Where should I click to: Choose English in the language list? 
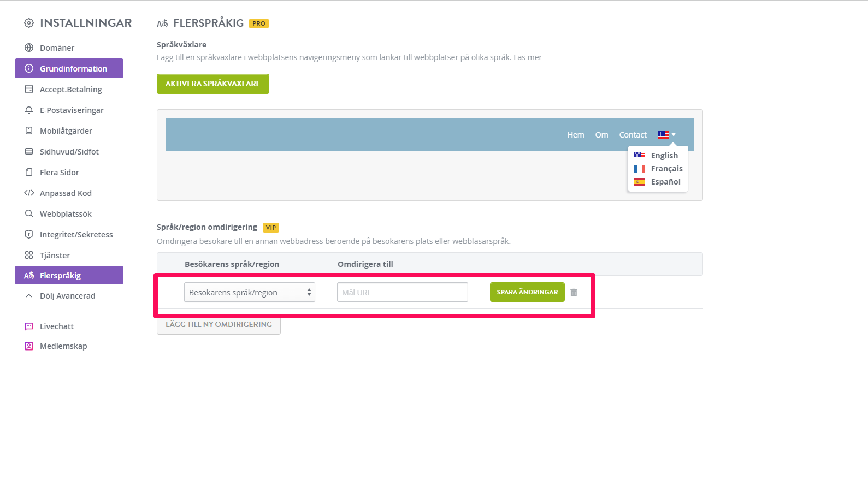click(664, 156)
